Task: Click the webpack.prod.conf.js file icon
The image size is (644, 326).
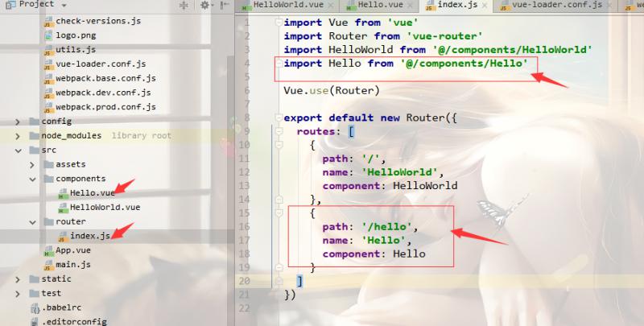Action: click(49, 108)
